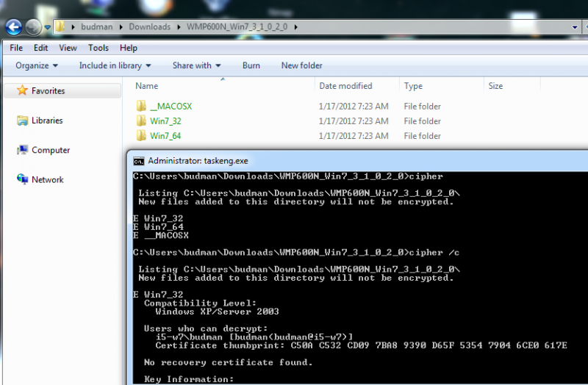Click the 'cipher /c' command line

(296, 252)
